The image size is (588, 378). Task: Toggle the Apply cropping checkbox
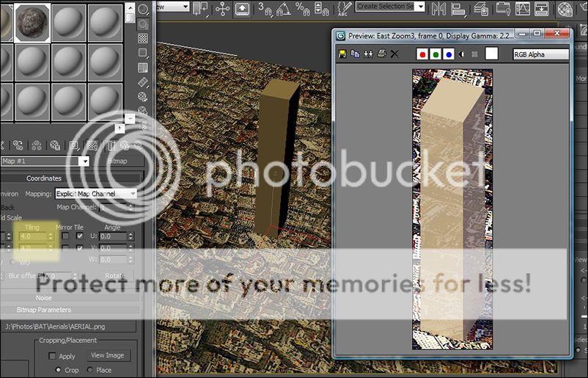pyautogui.click(x=52, y=356)
